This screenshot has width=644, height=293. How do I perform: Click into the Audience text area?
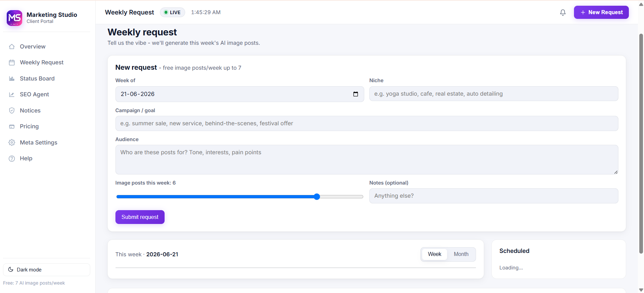[x=367, y=160]
